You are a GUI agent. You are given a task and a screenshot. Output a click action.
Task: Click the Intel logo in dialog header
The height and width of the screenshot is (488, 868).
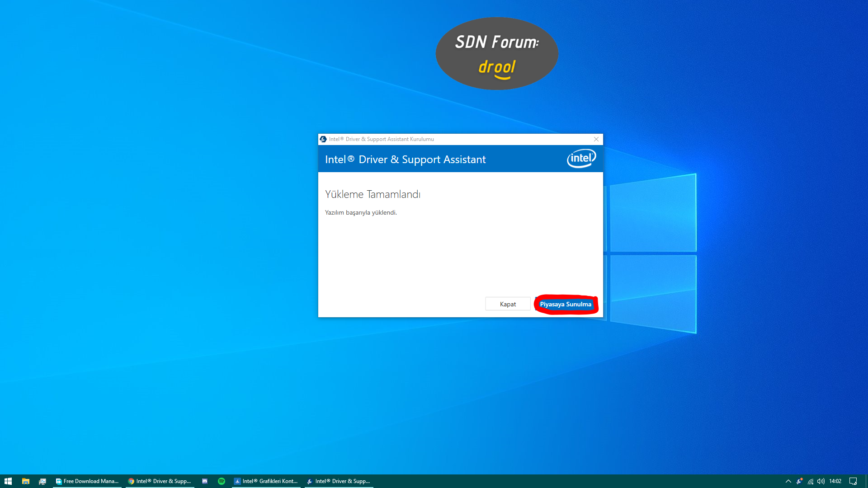581,159
